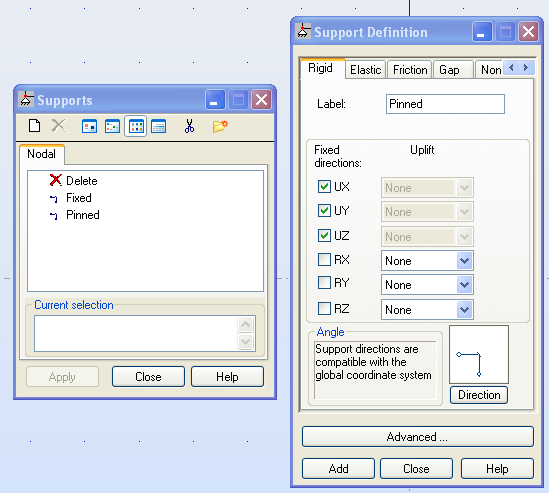Click the Advanced button
Image resolution: width=549 pixels, height=493 pixels.
click(x=418, y=437)
